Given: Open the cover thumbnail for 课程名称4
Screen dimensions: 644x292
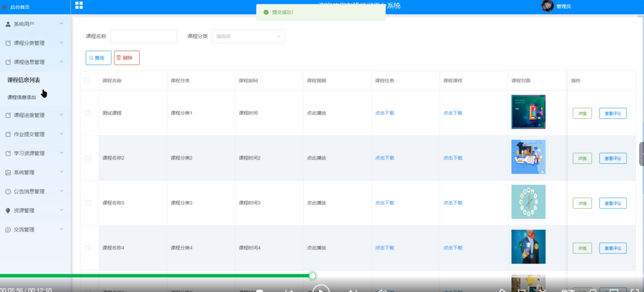Looking at the screenshot, I should 528,247.
